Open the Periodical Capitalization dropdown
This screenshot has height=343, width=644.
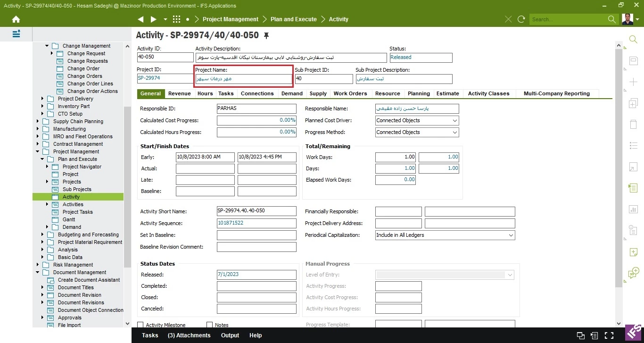click(511, 235)
